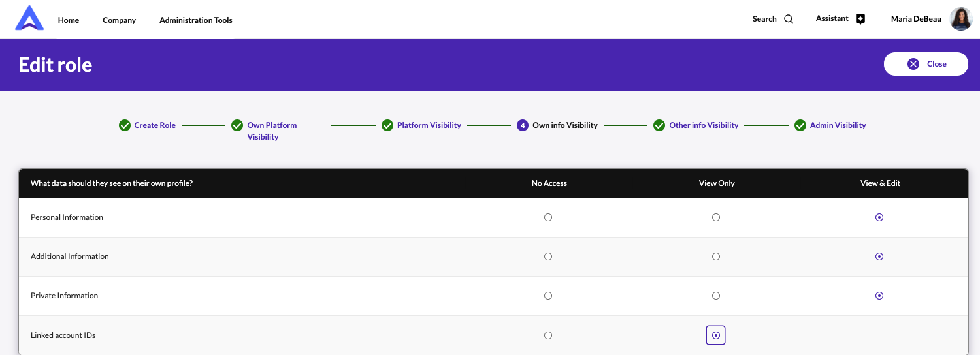Select View & Edit for Private Information
Viewport: 980px width, 355px height.
(x=879, y=296)
